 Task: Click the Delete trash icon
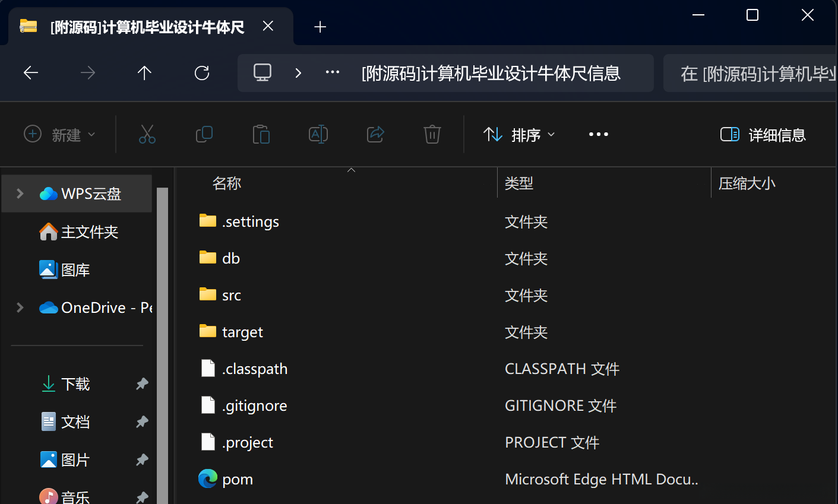click(x=432, y=134)
